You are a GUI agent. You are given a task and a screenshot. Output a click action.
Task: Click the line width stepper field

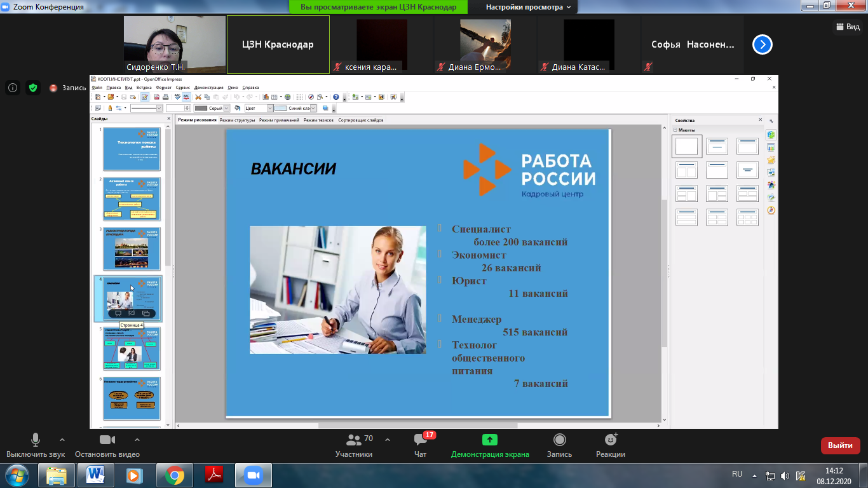point(178,108)
